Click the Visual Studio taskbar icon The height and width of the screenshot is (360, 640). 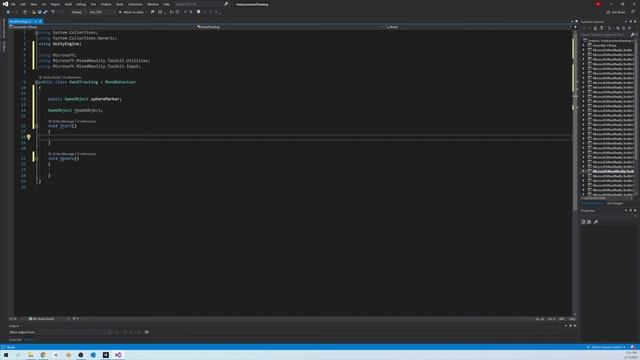coord(118,355)
